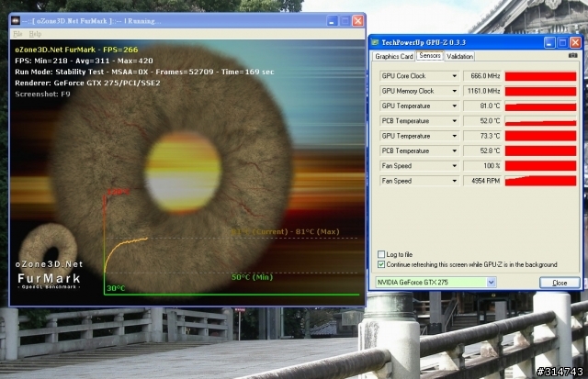Image resolution: width=588 pixels, height=379 pixels.
Task: Open the Validation tab
Action: click(x=459, y=56)
